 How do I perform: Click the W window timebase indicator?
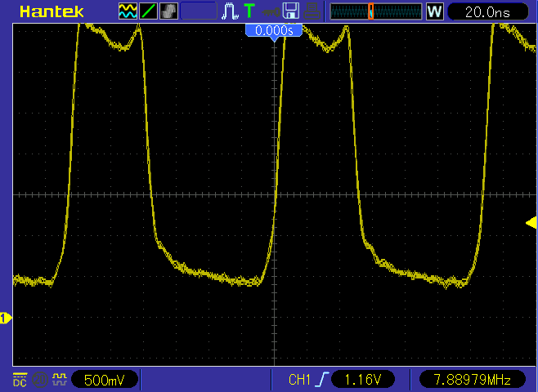tap(434, 11)
